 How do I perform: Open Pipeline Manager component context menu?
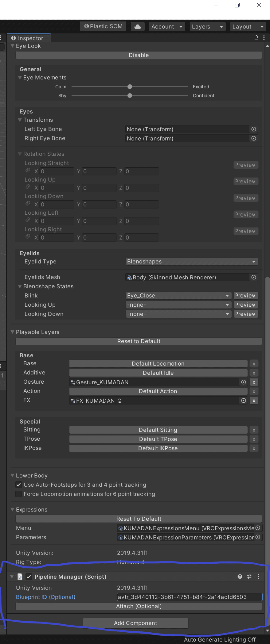[x=258, y=577]
